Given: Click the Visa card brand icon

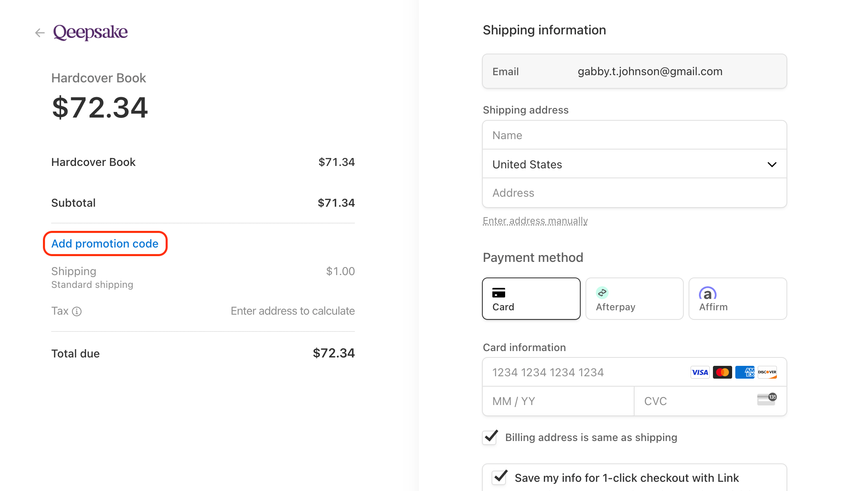Looking at the screenshot, I should tap(700, 372).
